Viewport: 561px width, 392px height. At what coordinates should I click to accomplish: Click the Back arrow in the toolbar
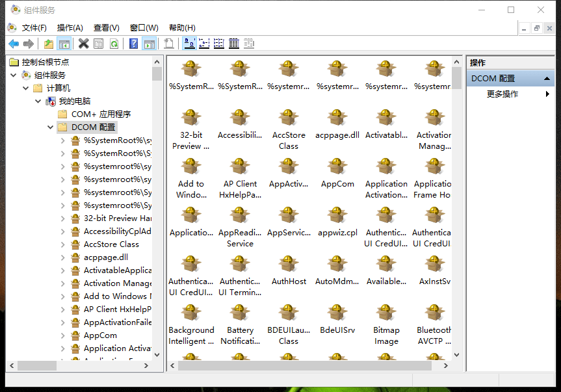[13, 44]
